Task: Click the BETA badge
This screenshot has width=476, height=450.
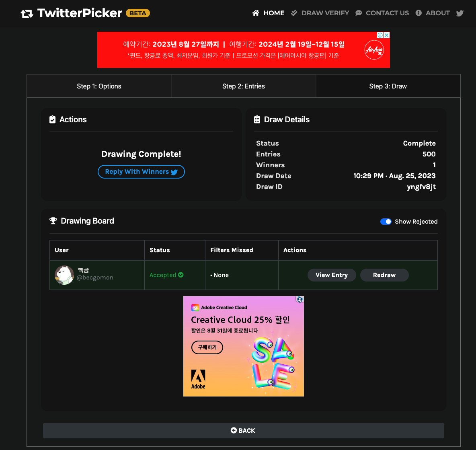Action: click(138, 13)
